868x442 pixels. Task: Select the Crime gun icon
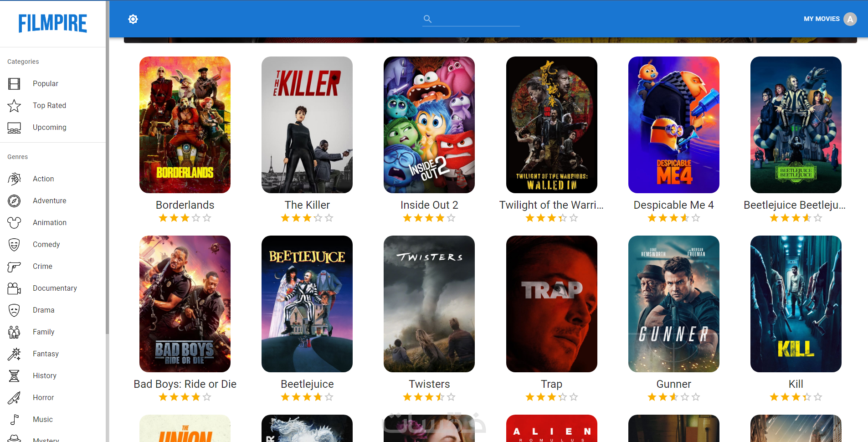pyautogui.click(x=14, y=267)
